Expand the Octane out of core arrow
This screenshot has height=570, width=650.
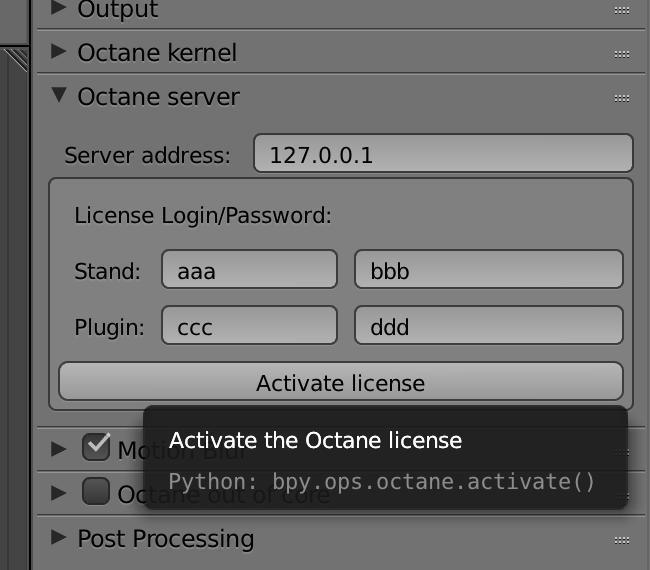[59, 492]
